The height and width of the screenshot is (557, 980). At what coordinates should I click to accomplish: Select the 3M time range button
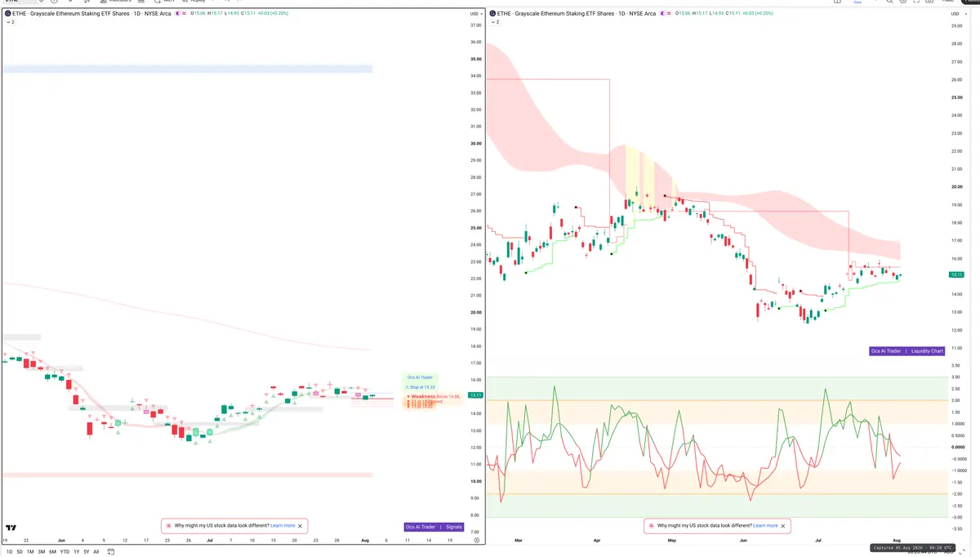point(42,552)
